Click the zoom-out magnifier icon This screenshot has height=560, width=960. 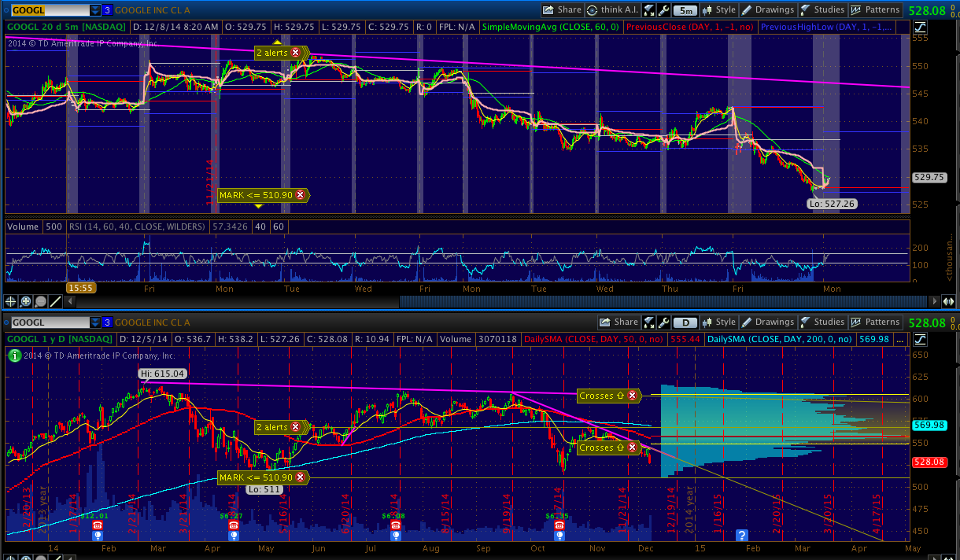[41, 301]
